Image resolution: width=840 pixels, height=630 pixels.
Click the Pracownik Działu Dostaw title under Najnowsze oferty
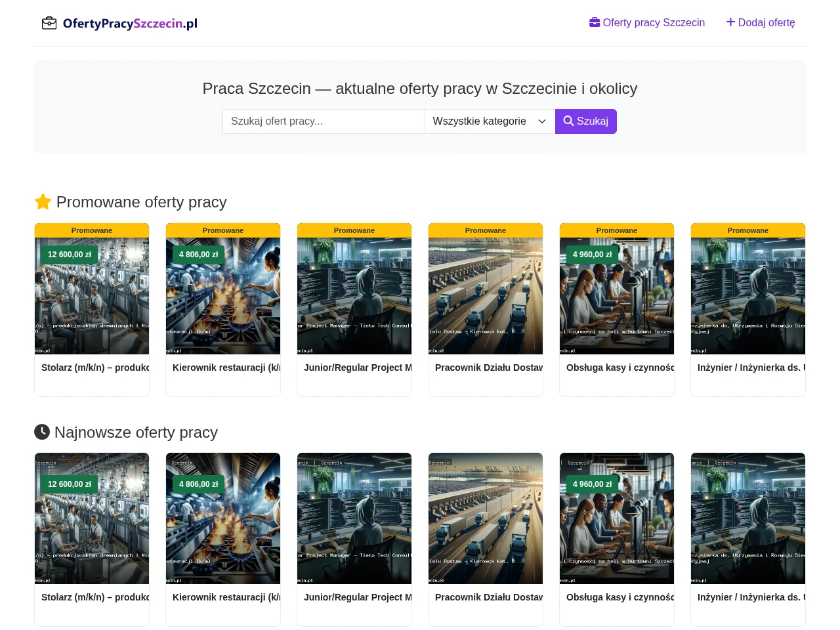click(489, 597)
